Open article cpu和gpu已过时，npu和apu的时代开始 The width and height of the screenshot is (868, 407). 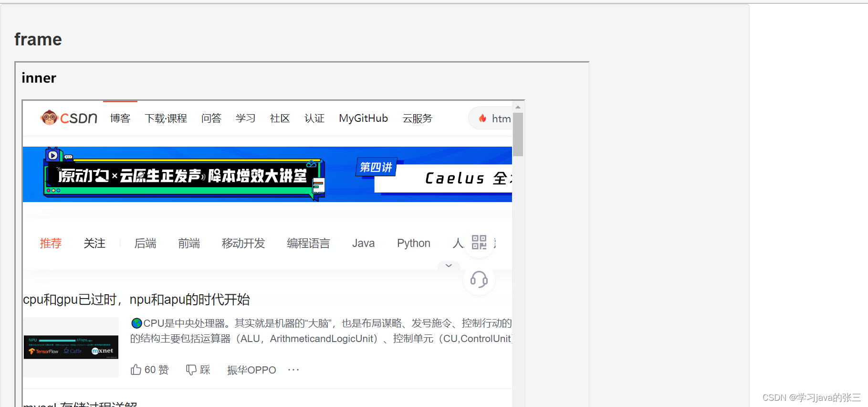click(x=136, y=300)
